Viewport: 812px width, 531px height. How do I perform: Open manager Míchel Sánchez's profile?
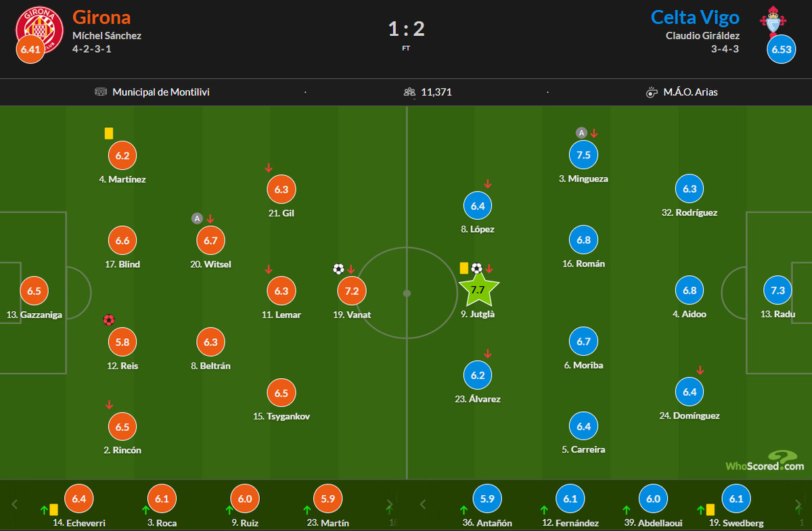(x=107, y=36)
